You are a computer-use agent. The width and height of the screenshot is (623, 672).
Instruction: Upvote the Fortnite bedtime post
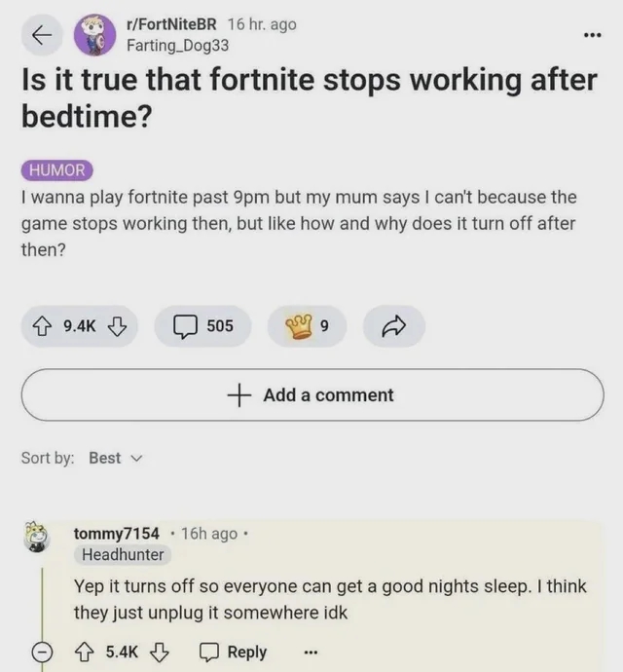(41, 326)
